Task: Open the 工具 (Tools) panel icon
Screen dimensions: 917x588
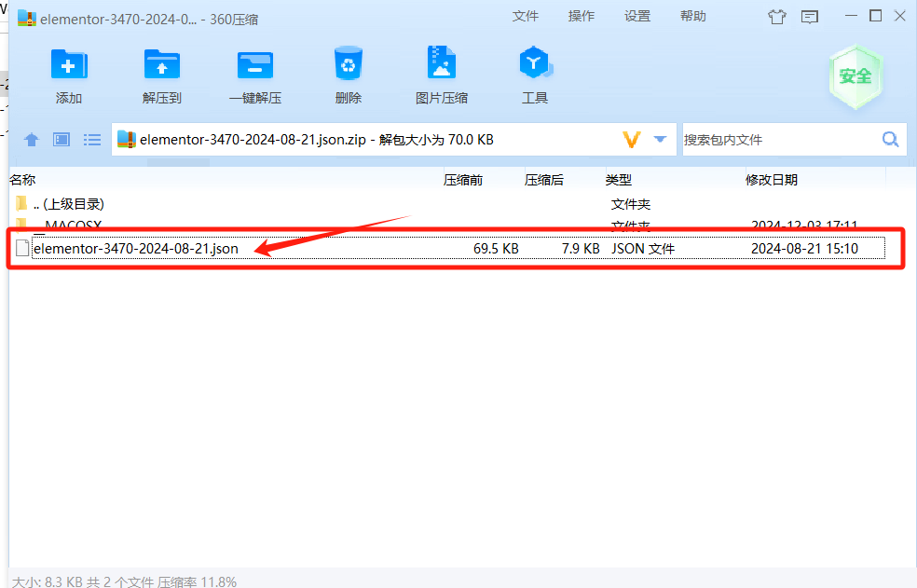Action: click(534, 75)
